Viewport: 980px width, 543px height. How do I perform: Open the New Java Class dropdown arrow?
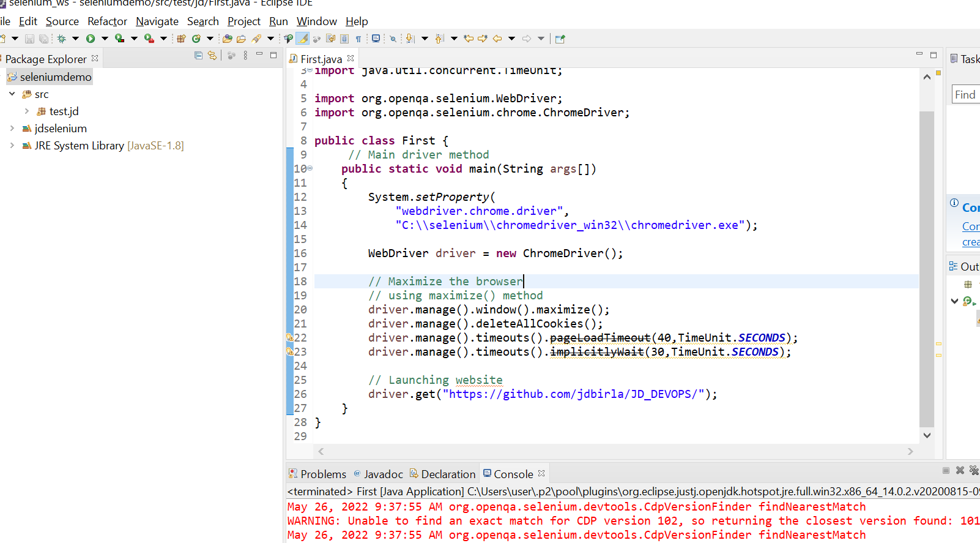210,39
